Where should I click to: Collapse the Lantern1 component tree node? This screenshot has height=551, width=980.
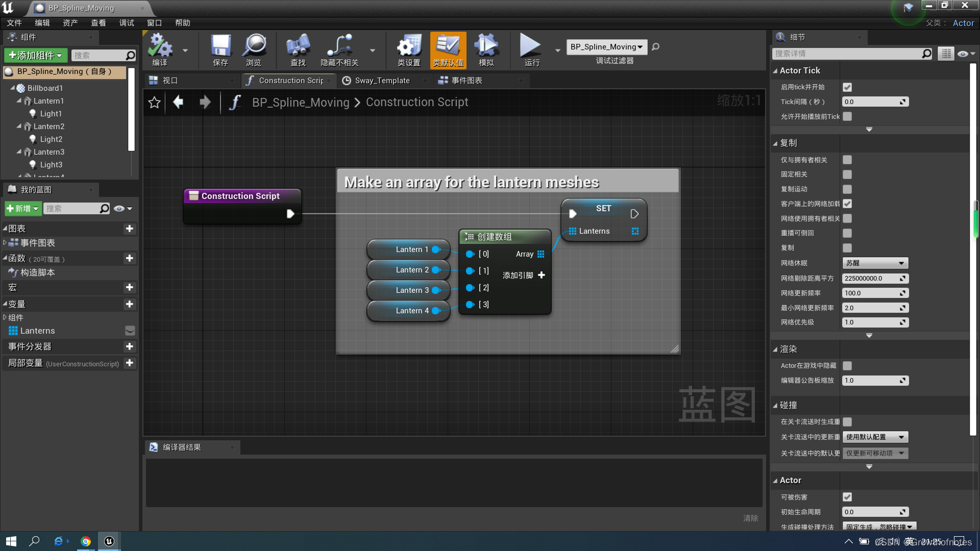tap(19, 101)
